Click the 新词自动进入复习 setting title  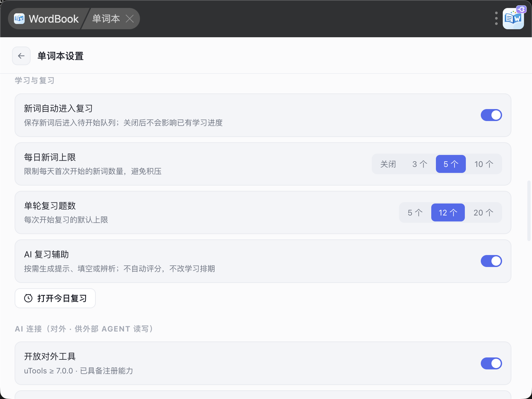58,108
